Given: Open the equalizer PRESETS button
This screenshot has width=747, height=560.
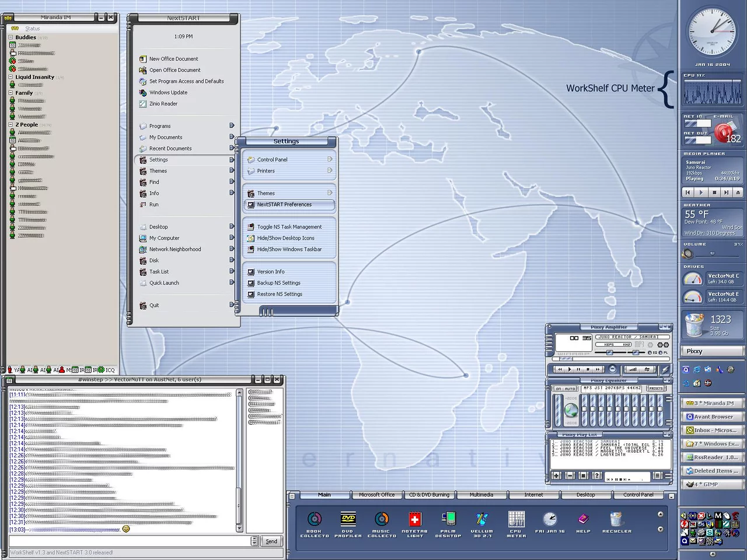Looking at the screenshot, I should point(655,388).
